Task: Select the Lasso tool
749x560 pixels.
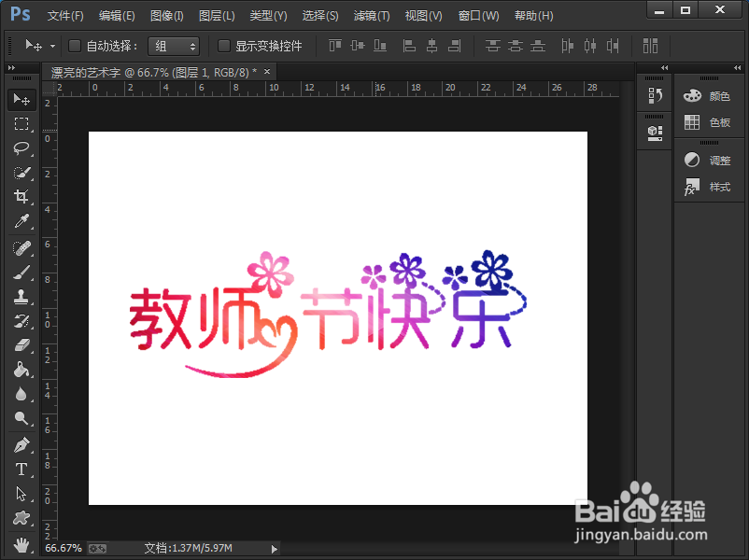Action: pyautogui.click(x=21, y=148)
